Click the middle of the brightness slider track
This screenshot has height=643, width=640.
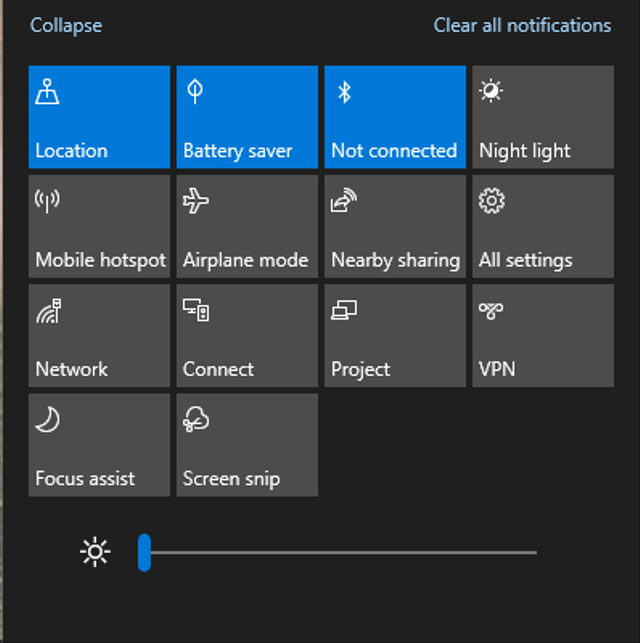338,552
